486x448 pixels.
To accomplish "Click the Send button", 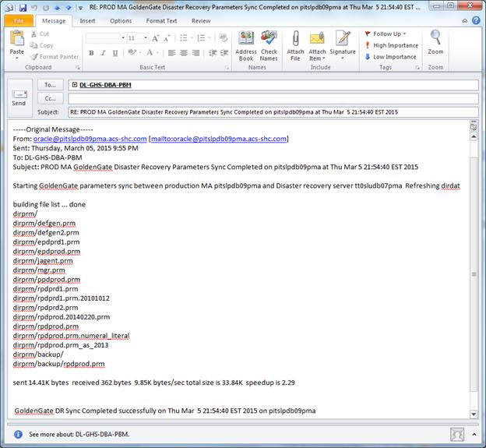I will pyautogui.click(x=19, y=97).
